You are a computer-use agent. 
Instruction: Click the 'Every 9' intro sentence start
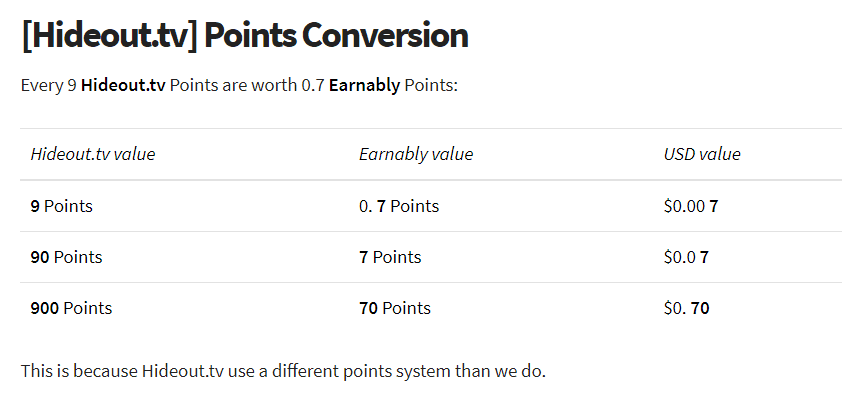pos(48,85)
